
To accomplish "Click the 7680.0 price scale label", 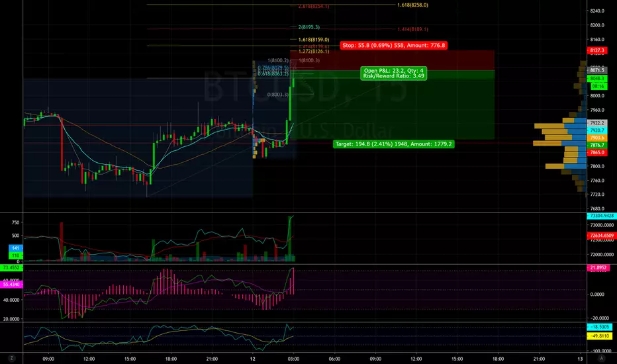I will pos(597,208).
